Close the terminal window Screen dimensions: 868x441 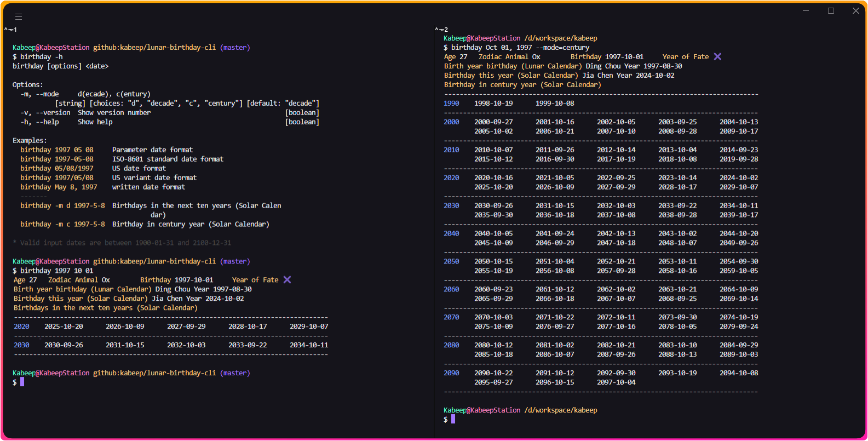[x=856, y=10]
